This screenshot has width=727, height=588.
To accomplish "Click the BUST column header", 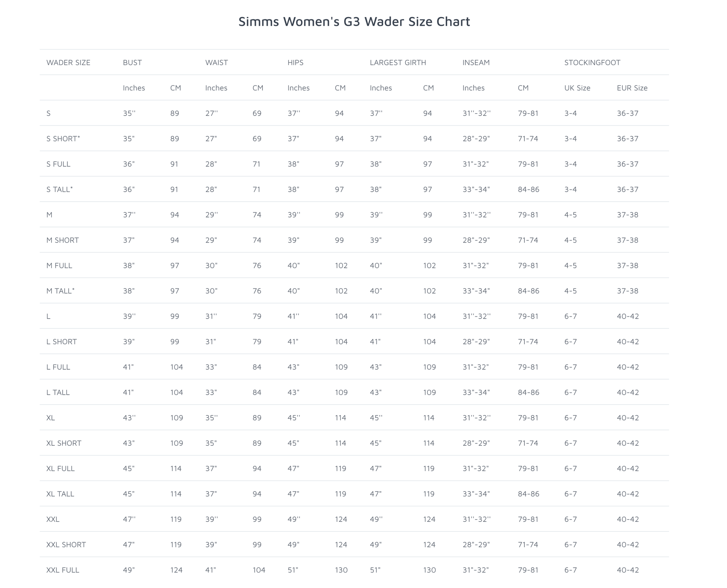I will tap(132, 62).
